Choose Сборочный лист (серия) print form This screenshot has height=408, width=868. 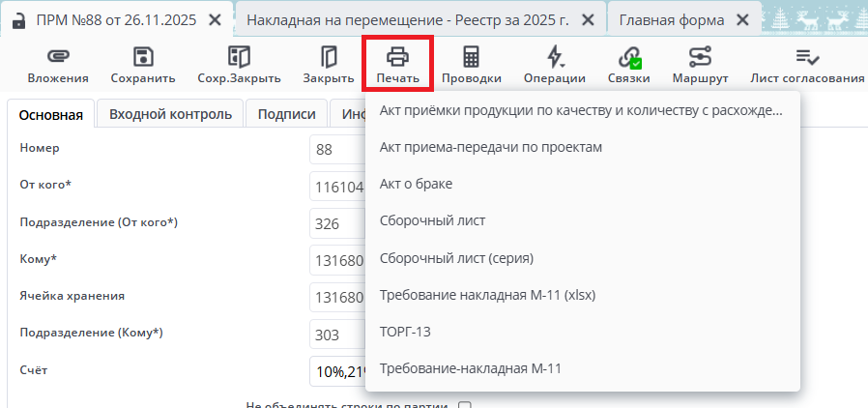pyautogui.click(x=582, y=258)
